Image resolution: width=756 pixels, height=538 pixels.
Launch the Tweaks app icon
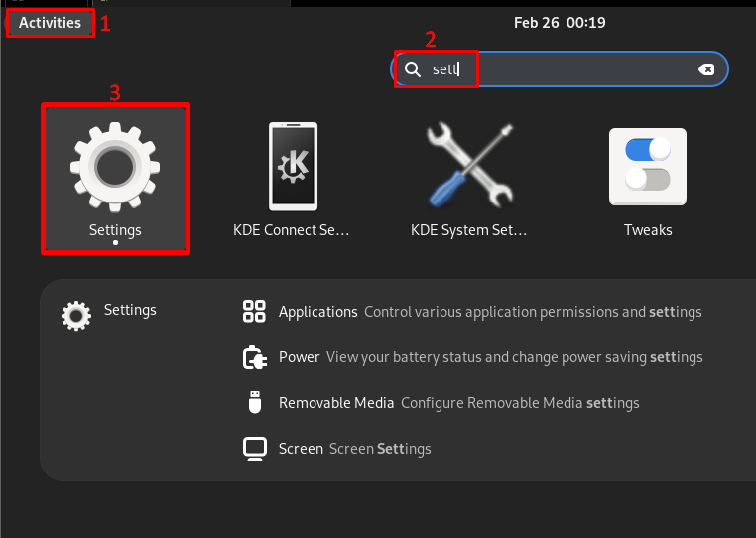648,167
